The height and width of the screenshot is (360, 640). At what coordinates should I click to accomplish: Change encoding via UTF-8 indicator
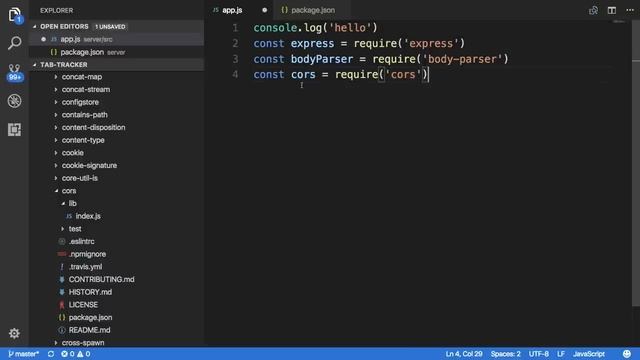pos(538,354)
